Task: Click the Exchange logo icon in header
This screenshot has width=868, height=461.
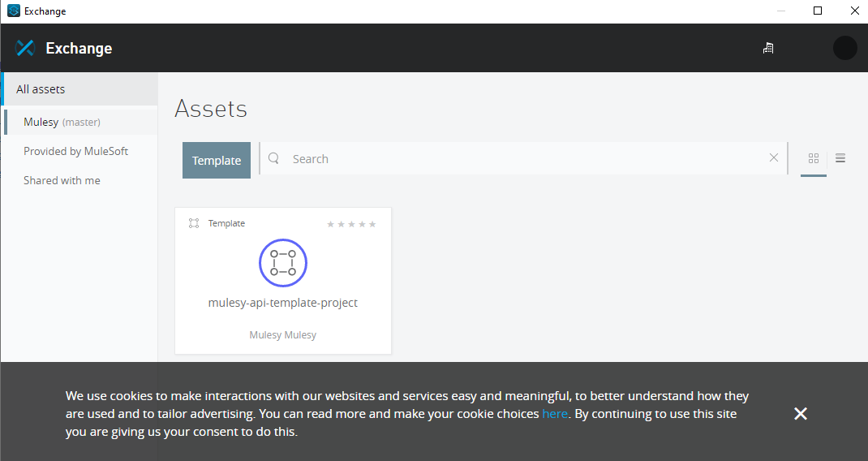Action: point(25,48)
